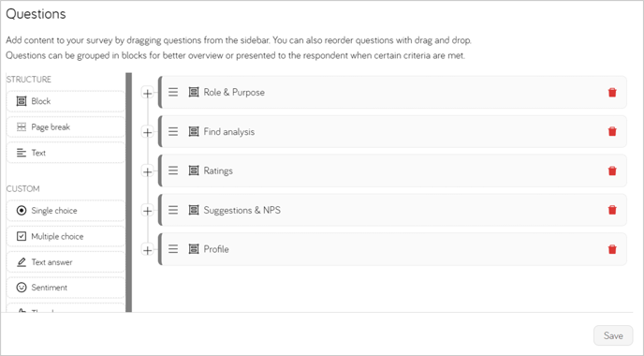The height and width of the screenshot is (356, 644).
Task: Click the drag handle of Role & Purpose
Action: tap(173, 92)
